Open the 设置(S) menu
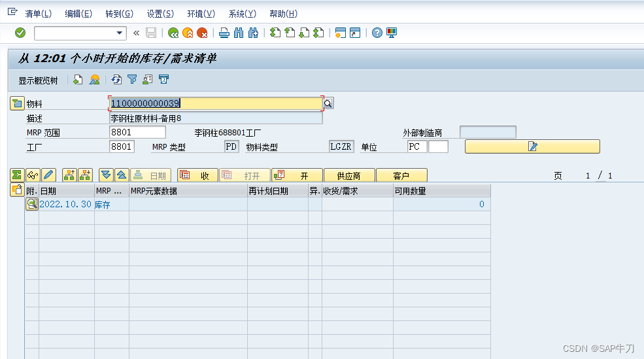644x359 pixels. coord(160,14)
